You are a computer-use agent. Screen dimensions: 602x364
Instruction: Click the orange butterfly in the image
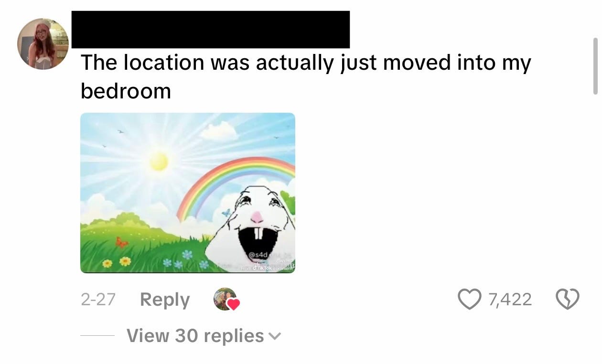click(121, 243)
